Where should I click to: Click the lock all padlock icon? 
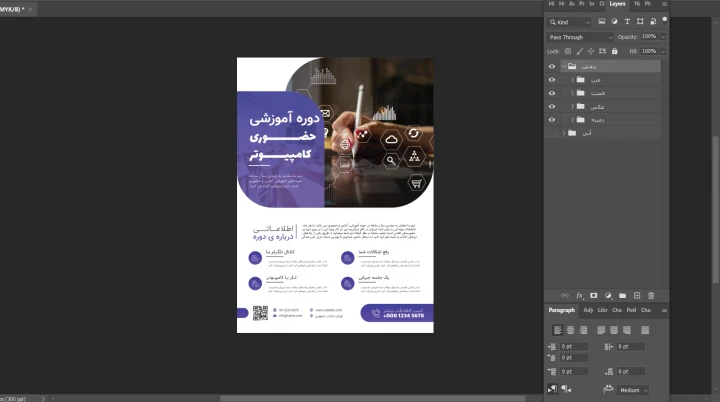(614, 51)
